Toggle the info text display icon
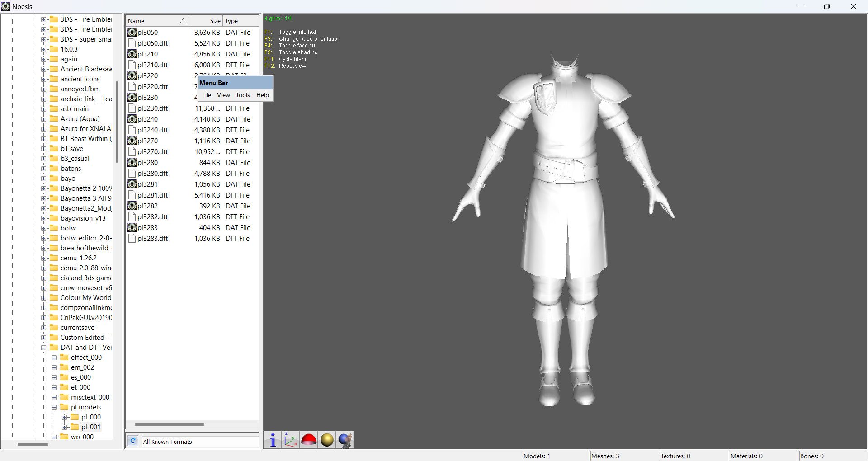 pos(272,439)
